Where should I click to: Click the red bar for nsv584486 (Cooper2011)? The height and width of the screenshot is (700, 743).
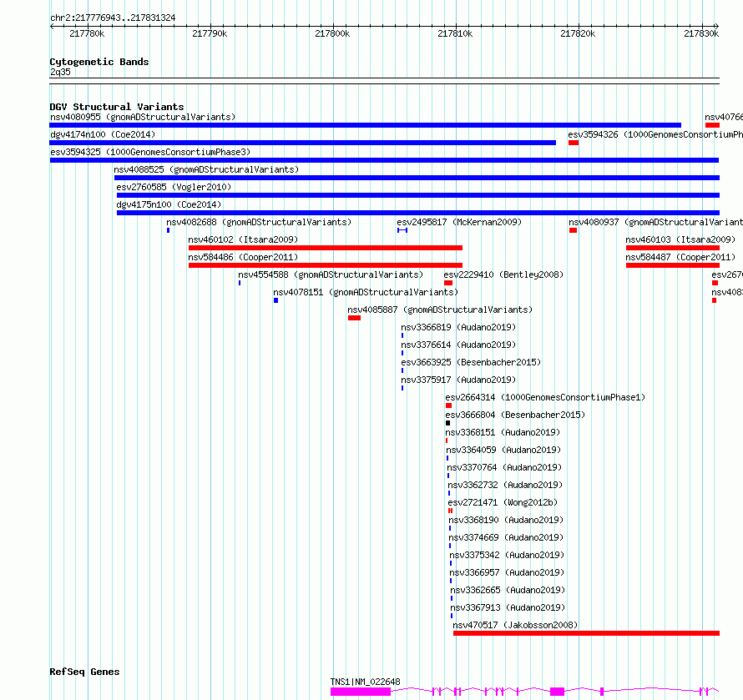click(x=325, y=265)
